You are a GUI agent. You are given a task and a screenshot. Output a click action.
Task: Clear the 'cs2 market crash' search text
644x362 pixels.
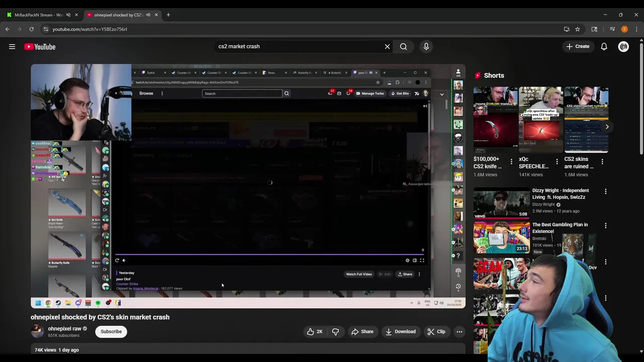[387, 47]
